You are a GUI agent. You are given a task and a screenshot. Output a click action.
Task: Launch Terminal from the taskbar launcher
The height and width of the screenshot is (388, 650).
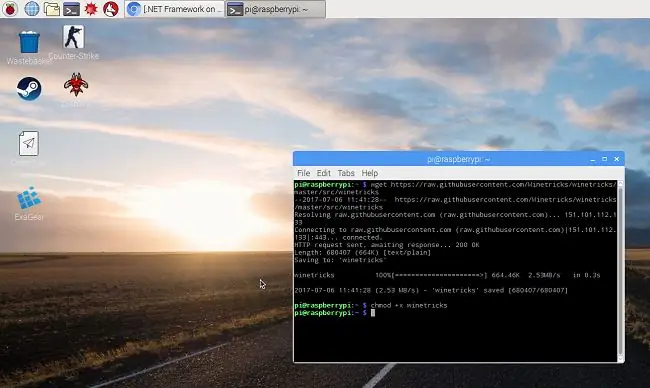coord(71,9)
